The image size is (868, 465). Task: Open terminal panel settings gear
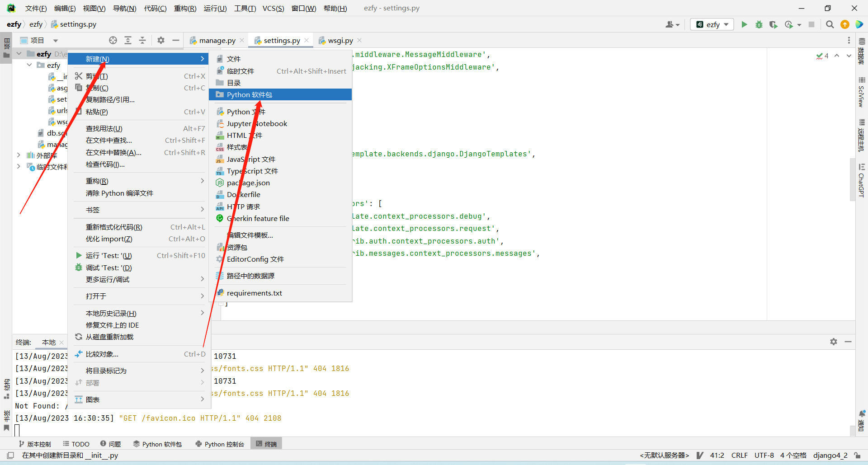(834, 342)
